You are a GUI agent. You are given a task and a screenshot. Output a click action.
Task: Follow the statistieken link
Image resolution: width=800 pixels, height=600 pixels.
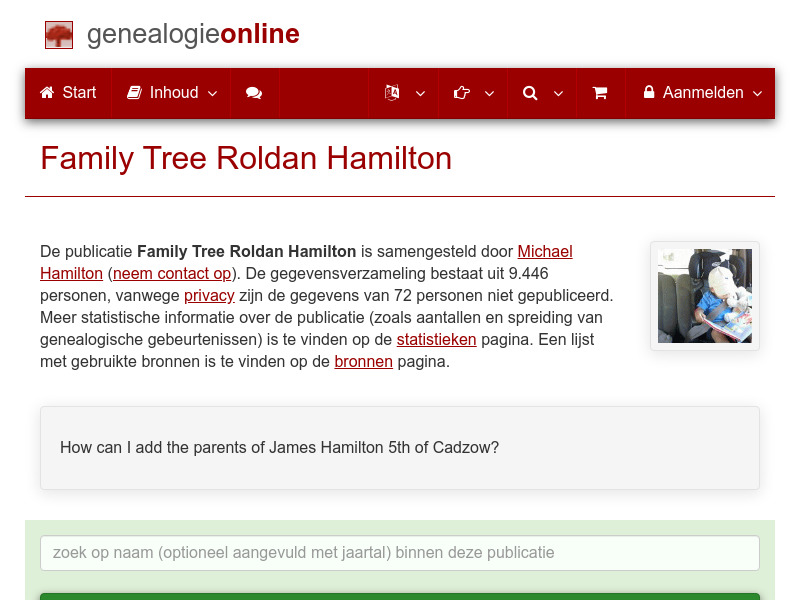pyautogui.click(x=436, y=339)
